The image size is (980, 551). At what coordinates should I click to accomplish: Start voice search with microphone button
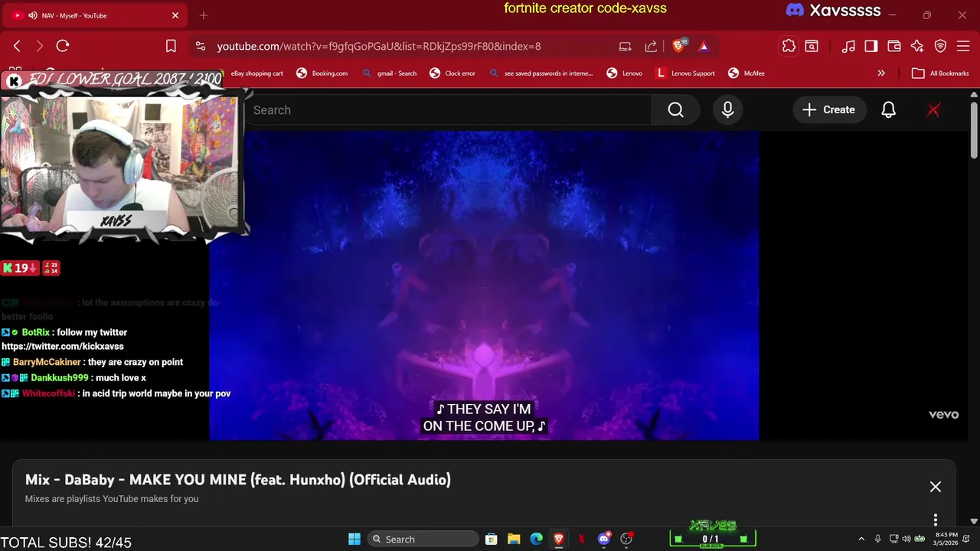pos(727,110)
